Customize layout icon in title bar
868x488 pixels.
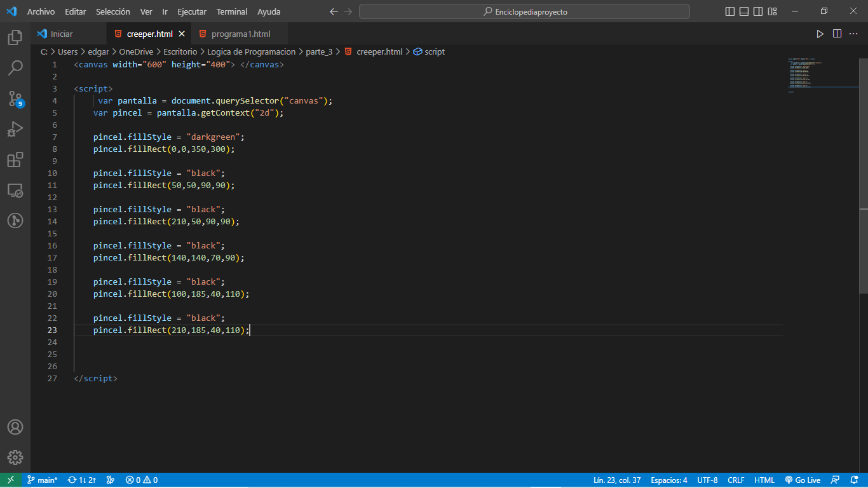click(x=773, y=11)
